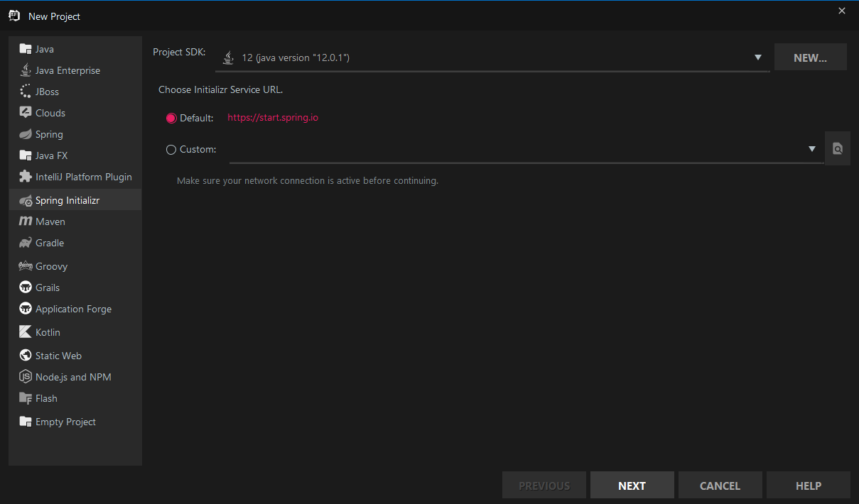Image resolution: width=859 pixels, height=504 pixels.
Task: Open the https://start.spring.io link
Action: click(x=273, y=118)
